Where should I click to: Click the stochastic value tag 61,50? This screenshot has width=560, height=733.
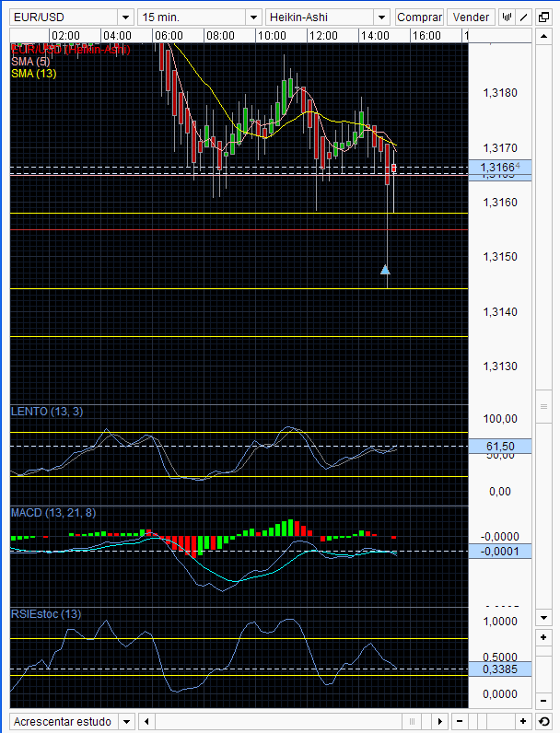(500, 446)
